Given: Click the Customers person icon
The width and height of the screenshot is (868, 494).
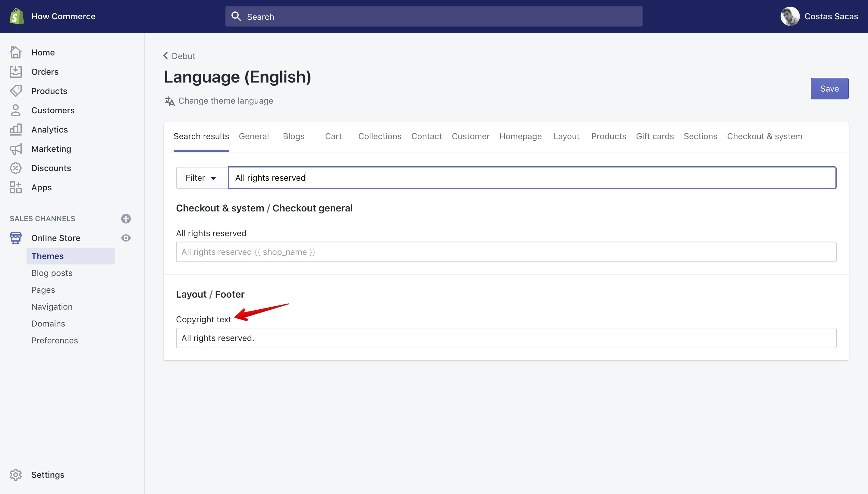Looking at the screenshot, I should 16,110.
